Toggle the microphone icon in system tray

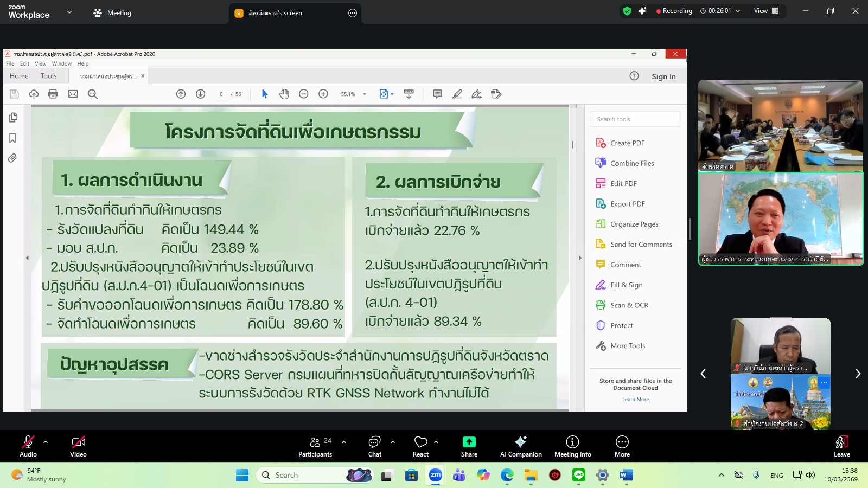point(756,475)
